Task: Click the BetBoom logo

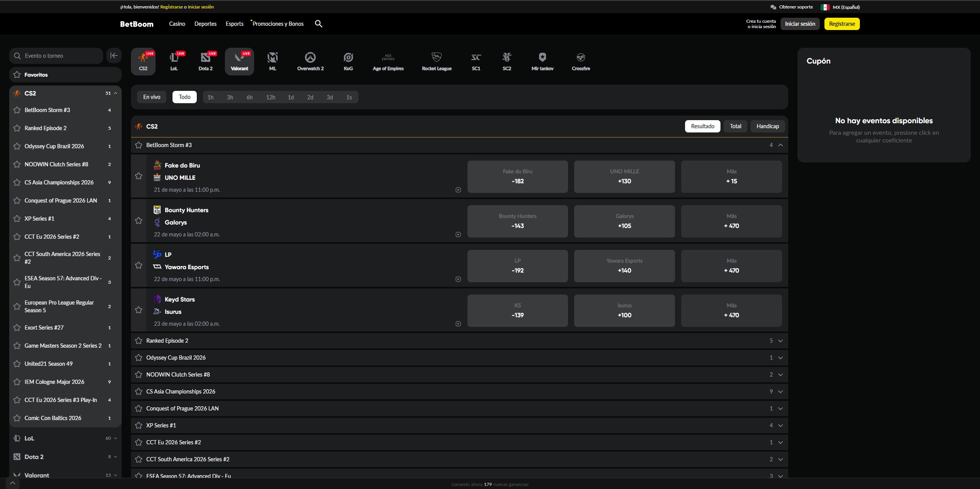Action: [137, 24]
